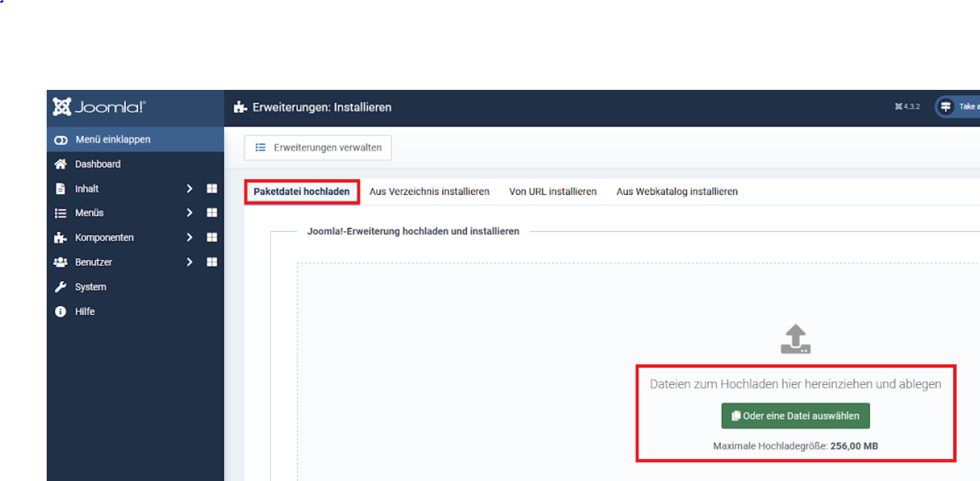Click the Joomla version 4.3.2 badge

tap(907, 107)
